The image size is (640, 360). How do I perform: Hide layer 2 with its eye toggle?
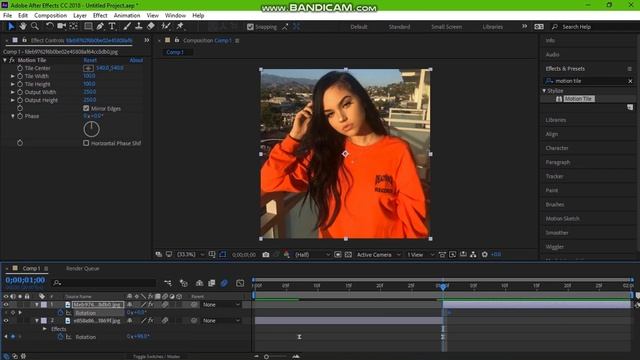6,320
